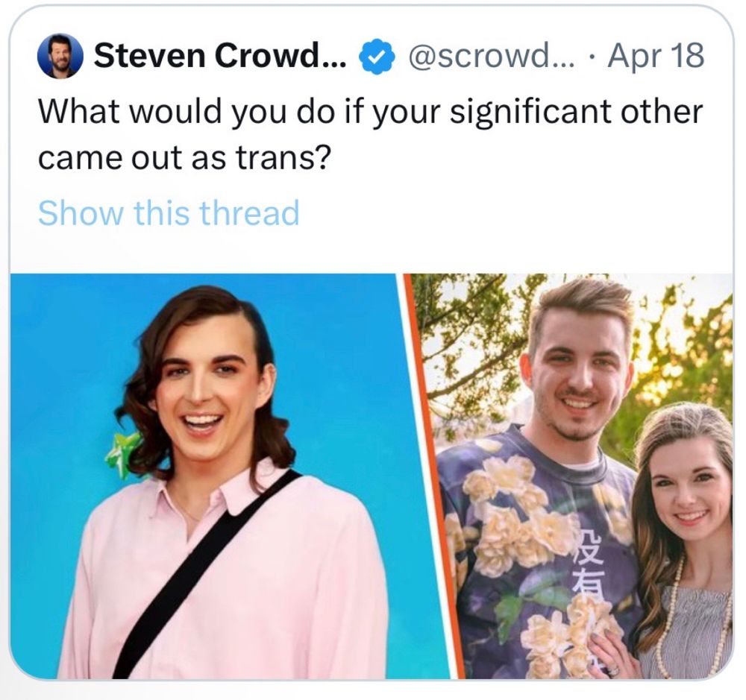Open the Apr 18 timestamp
Viewport: 746px width, 700px height.
click(656, 56)
